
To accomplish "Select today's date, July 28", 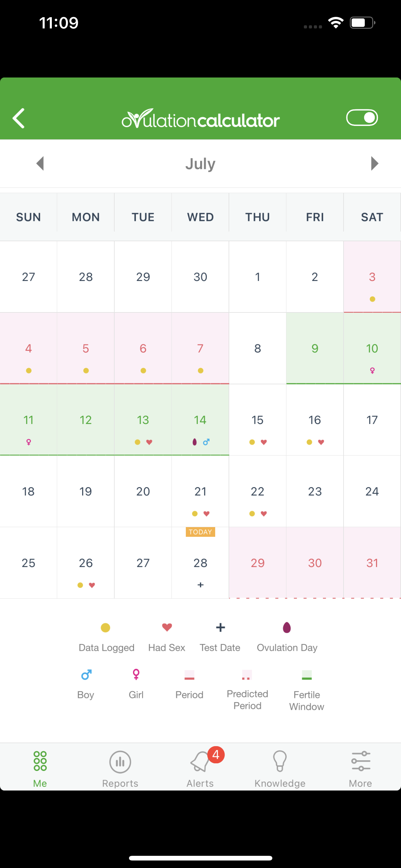I will point(200,563).
